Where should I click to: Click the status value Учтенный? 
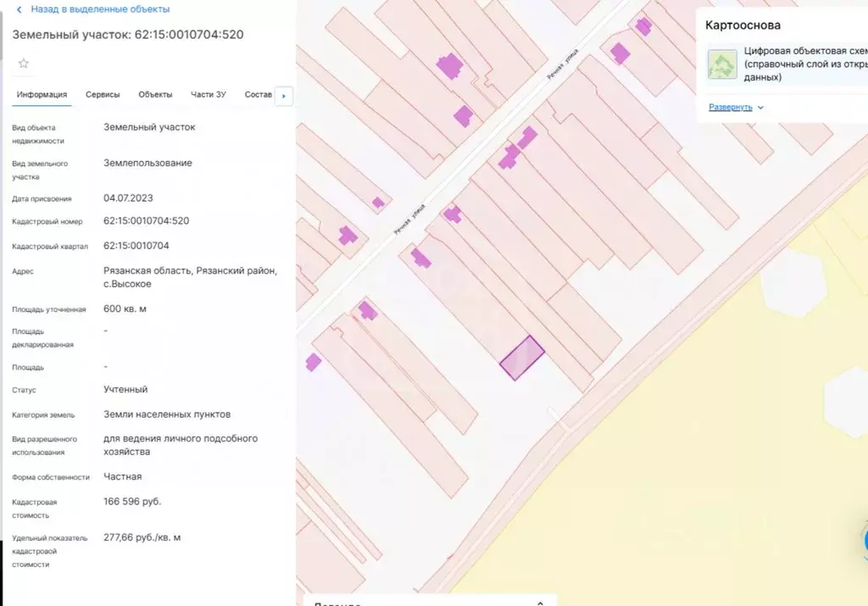click(125, 389)
